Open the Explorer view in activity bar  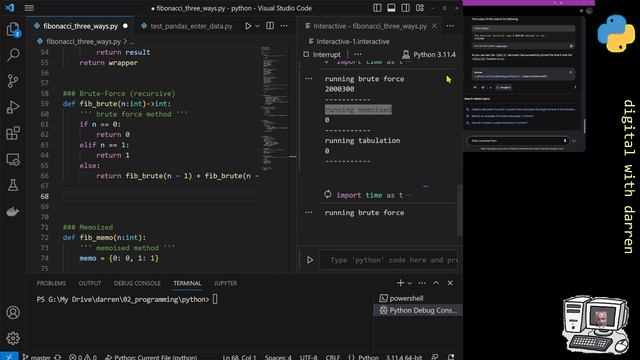click(x=13, y=29)
